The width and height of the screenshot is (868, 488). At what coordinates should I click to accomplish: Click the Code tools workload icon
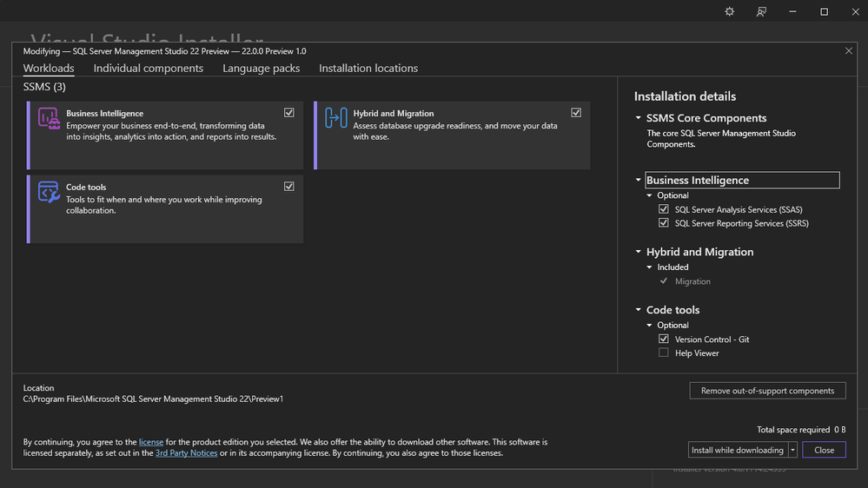point(49,192)
